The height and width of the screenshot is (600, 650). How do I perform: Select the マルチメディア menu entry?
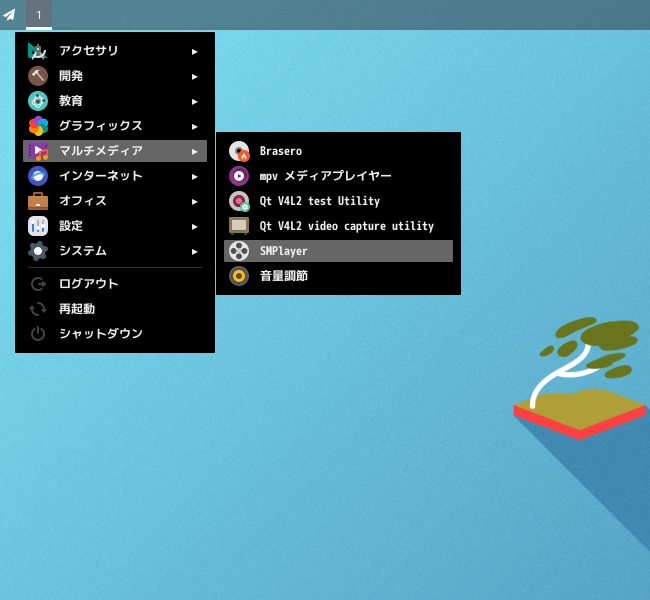[115, 151]
